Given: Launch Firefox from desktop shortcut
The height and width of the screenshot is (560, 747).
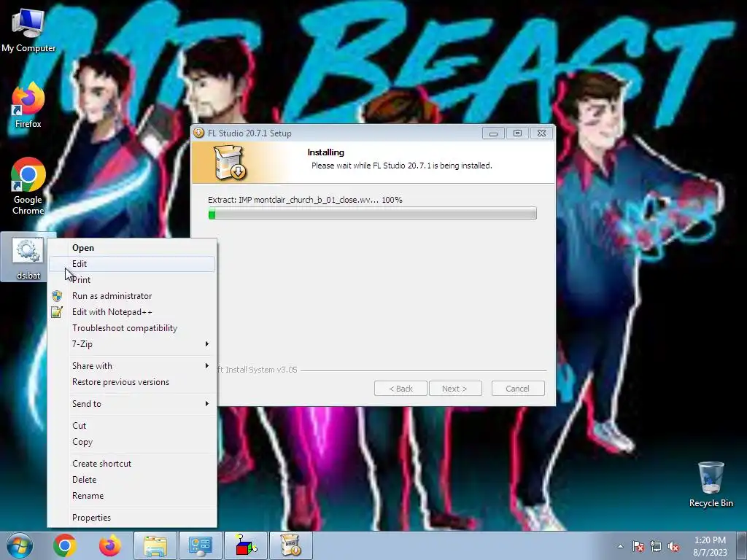Looking at the screenshot, I should point(28,105).
